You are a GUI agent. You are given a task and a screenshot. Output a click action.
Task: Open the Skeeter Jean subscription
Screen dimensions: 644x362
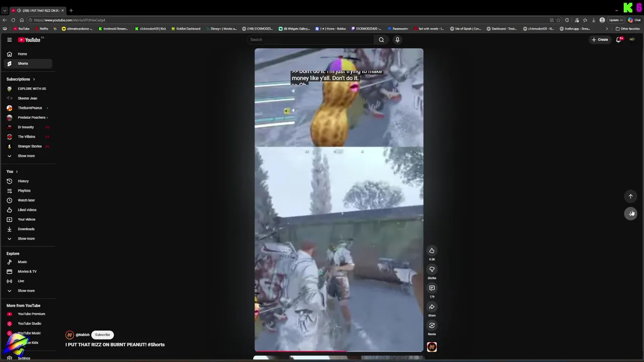click(x=28, y=99)
